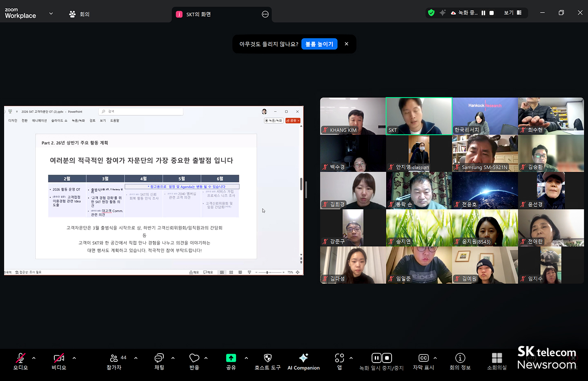
Task: Open 검토 tab in PowerPoint ribbon
Action: click(93, 121)
